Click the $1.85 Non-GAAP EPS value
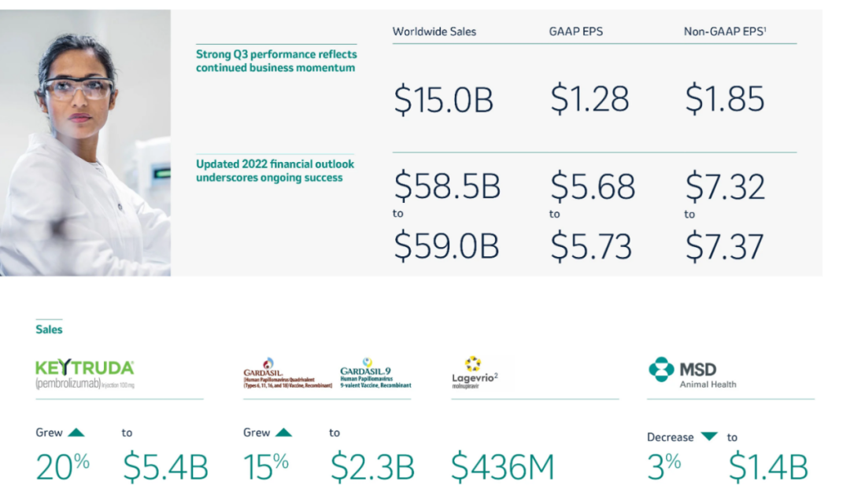Image resolution: width=850 pixels, height=504 pixels. coord(725,98)
